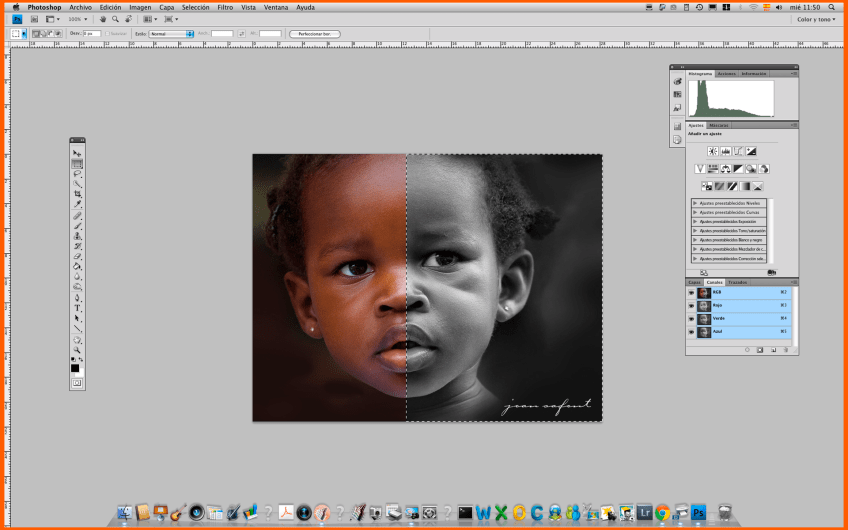Screen dimensions: 848x530
Task: Click the Perfeccionar borde button
Action: 314,33
